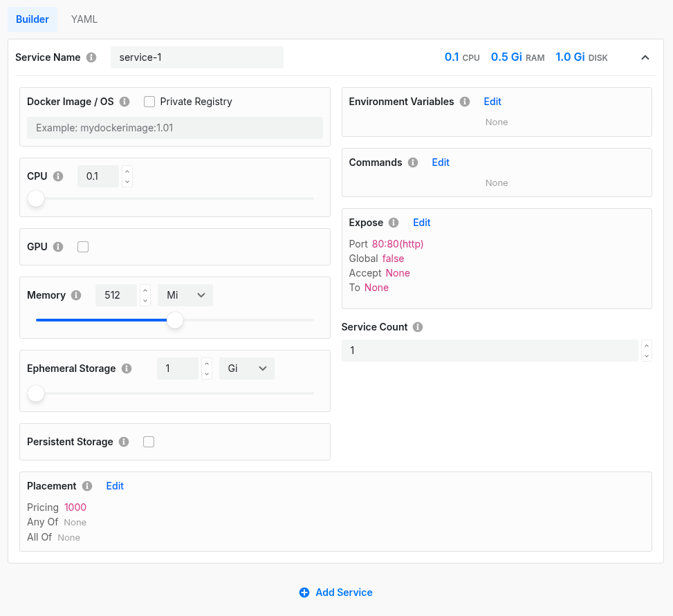Click the Expose info icon

pos(393,223)
